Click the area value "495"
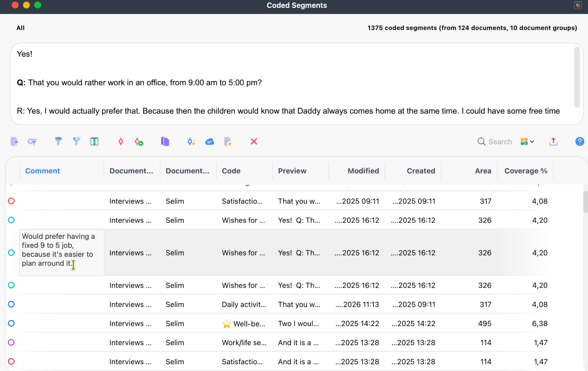588x371 pixels. [485, 323]
